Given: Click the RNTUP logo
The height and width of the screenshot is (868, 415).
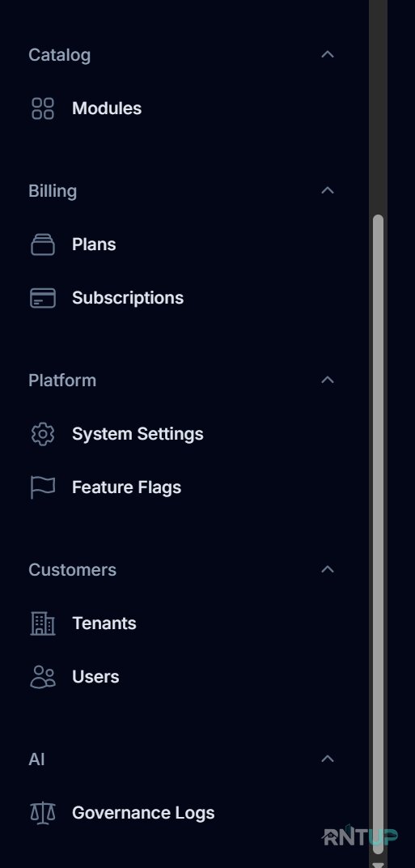Looking at the screenshot, I should pos(360,836).
